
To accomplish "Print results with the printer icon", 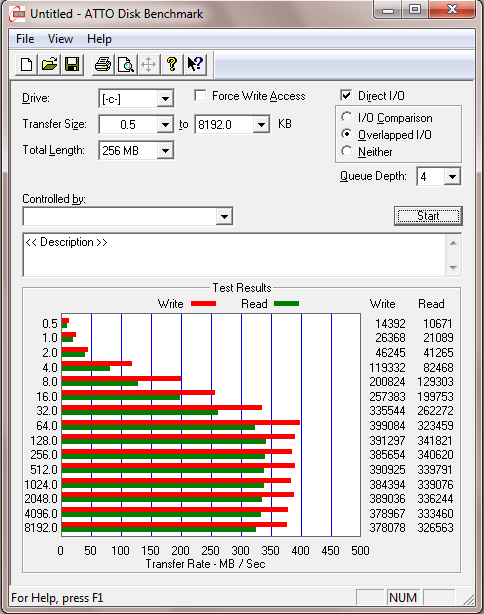I will tap(103, 64).
